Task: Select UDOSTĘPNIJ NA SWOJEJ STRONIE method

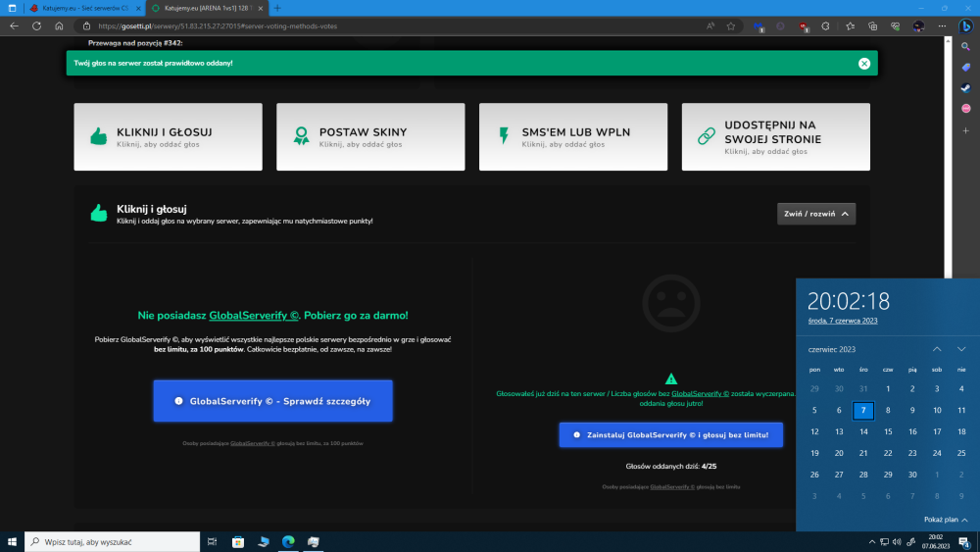Action: coord(775,137)
